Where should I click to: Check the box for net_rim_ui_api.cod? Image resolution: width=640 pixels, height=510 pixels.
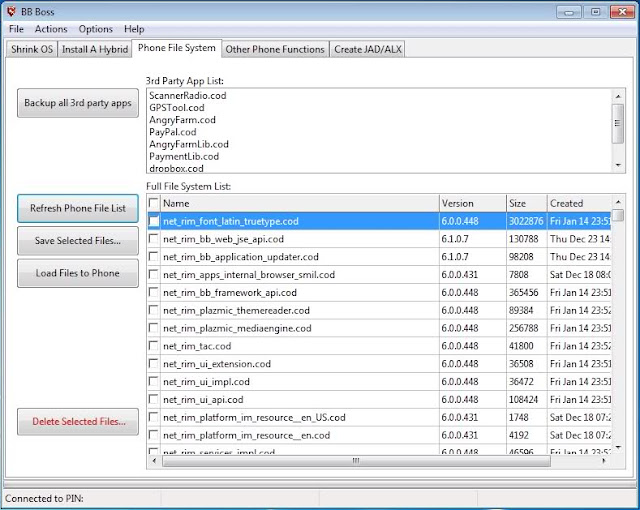click(153, 399)
